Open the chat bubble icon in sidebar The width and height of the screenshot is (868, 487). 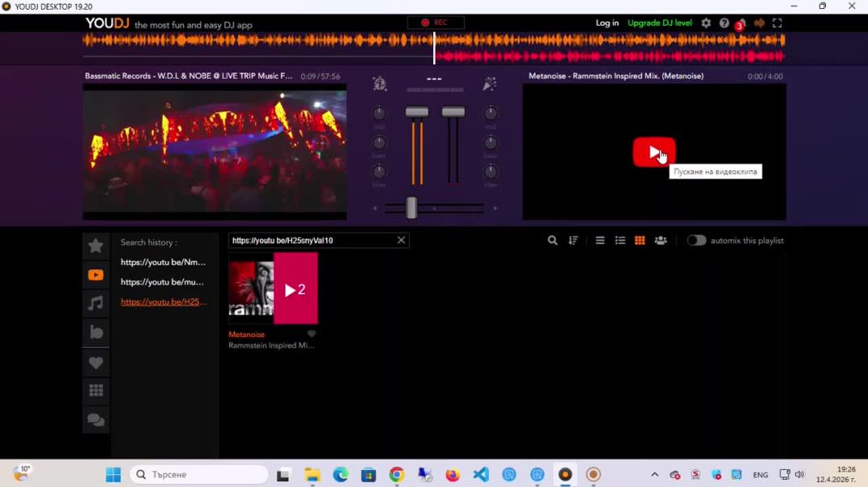tap(95, 419)
